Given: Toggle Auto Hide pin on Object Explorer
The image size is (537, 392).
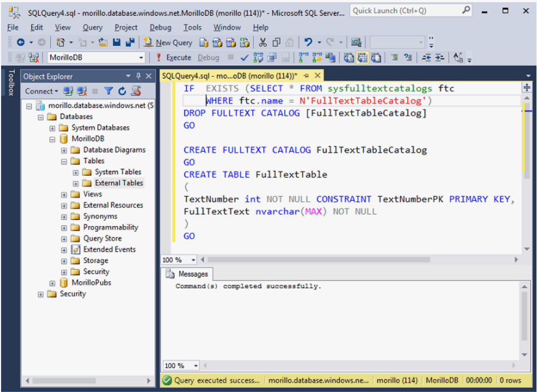Looking at the screenshot, I should [138, 76].
